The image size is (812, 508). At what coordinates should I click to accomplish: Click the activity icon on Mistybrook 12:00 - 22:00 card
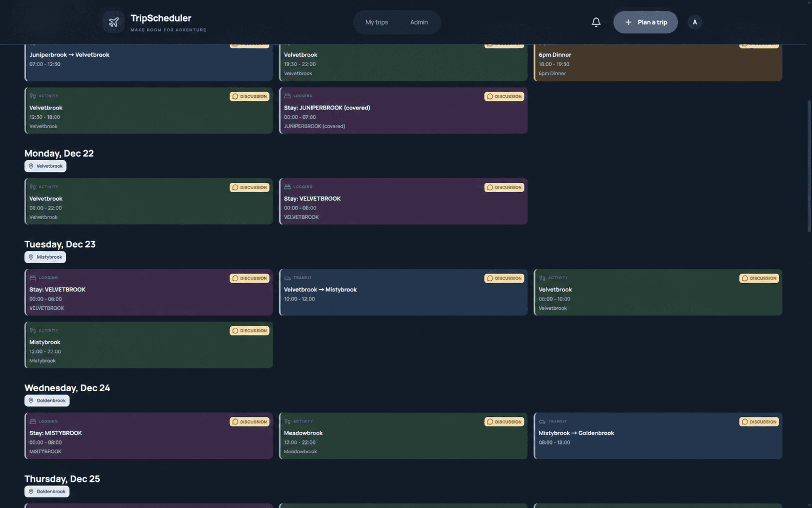[x=33, y=330]
